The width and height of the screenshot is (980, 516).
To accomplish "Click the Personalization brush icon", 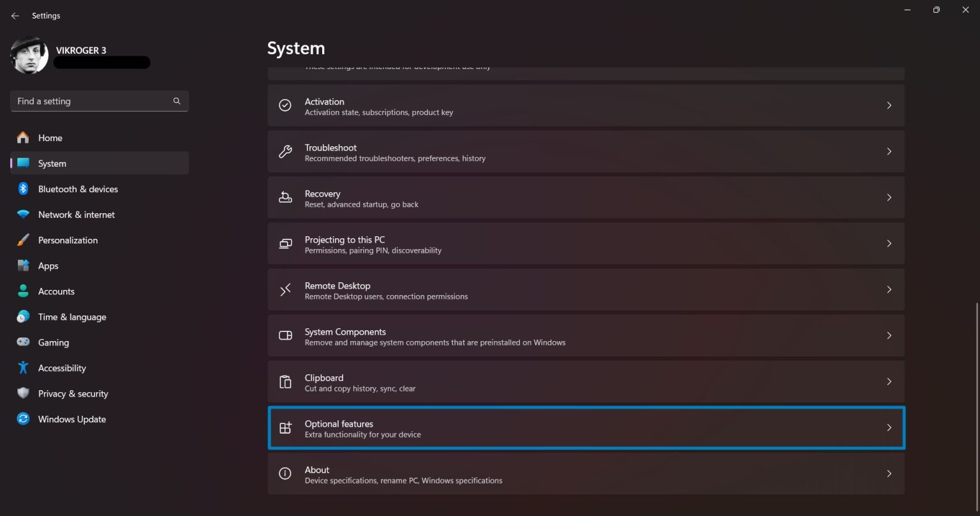I will 23,240.
